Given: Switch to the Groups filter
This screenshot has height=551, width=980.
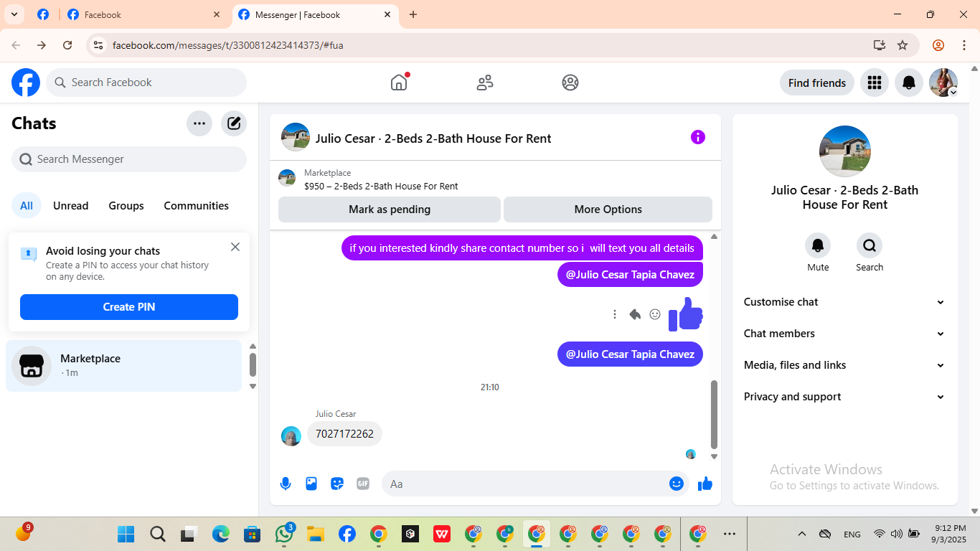Looking at the screenshot, I should 126,206.
